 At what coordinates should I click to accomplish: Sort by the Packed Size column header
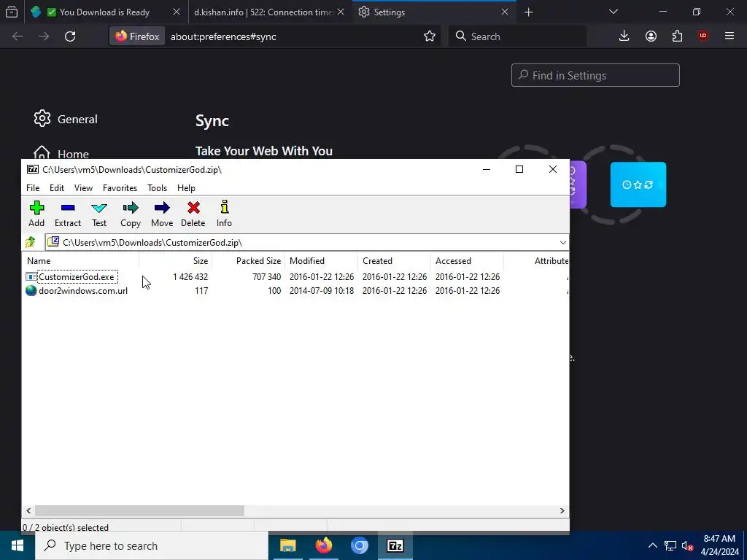pyautogui.click(x=248, y=261)
